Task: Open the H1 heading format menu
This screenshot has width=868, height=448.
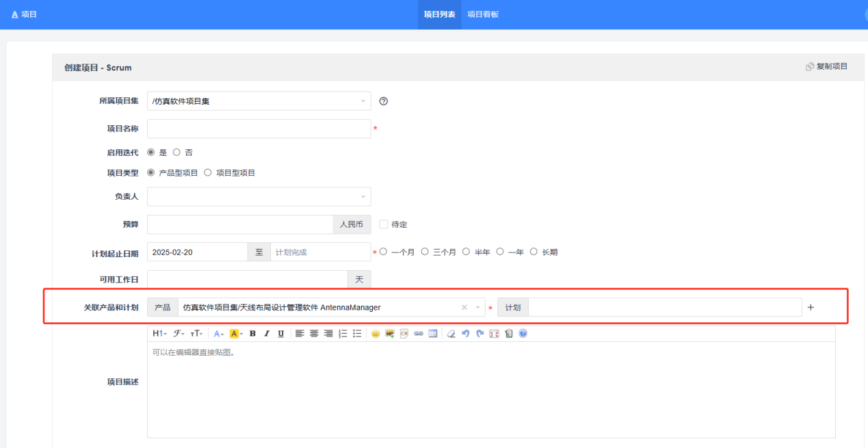Action: tap(159, 334)
